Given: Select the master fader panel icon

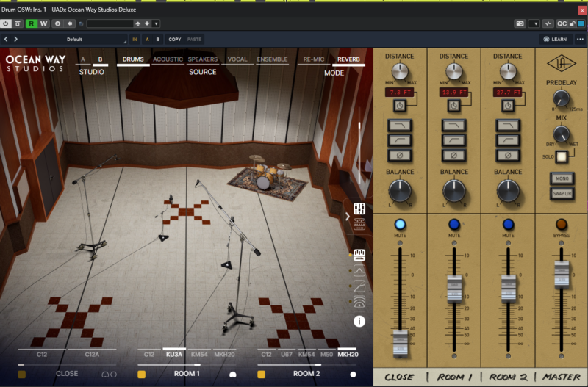Looking at the screenshot, I should tap(359, 255).
